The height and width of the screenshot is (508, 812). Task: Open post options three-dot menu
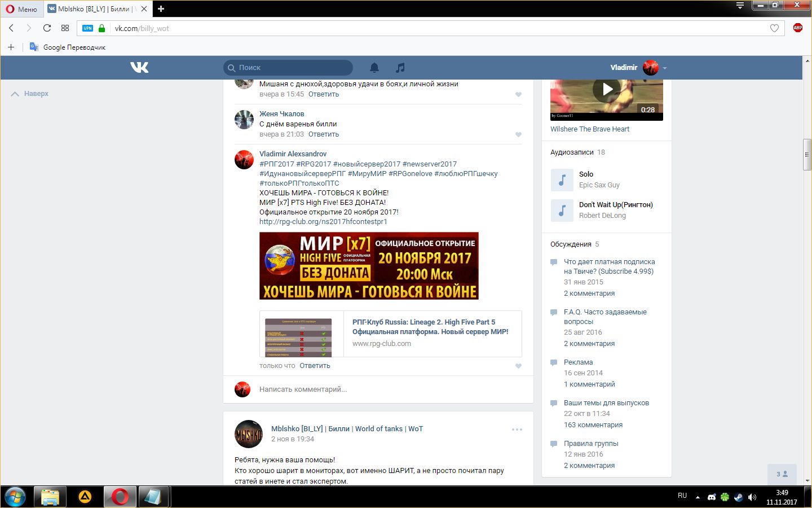[517, 430]
